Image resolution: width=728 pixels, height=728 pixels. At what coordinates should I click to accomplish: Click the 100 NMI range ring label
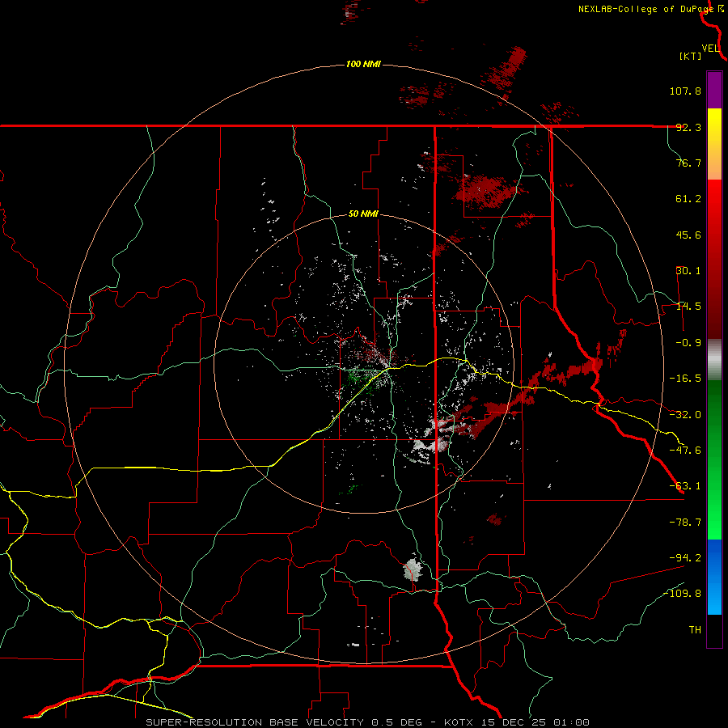point(363,64)
